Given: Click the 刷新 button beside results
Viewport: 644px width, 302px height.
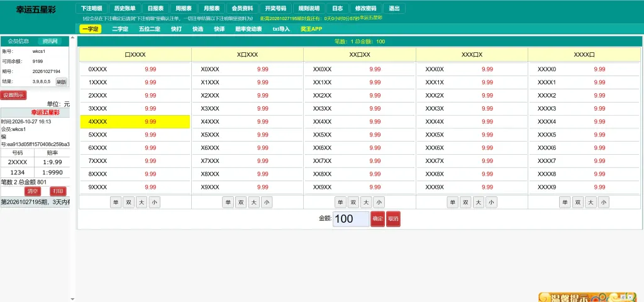Looking at the screenshot, I should [62, 82].
